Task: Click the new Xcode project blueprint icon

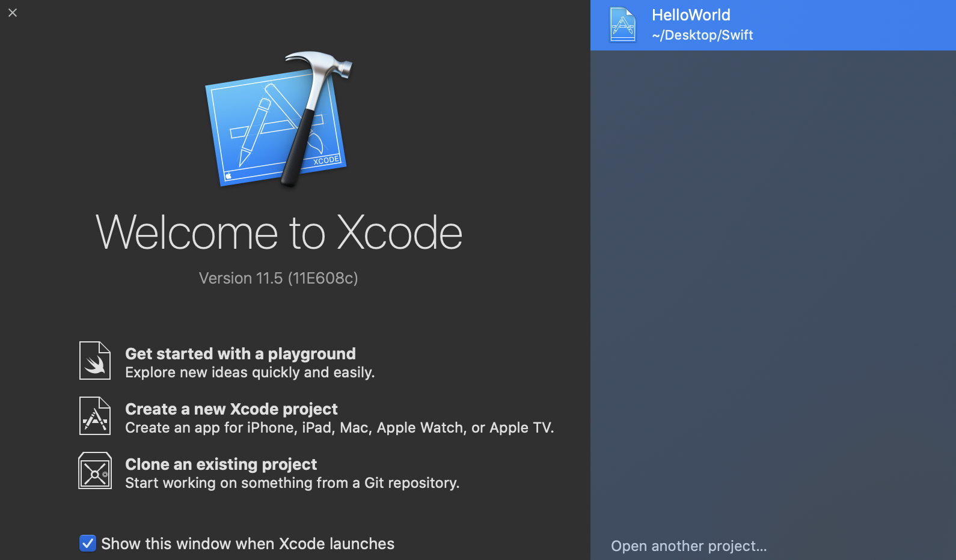Action: pos(95,416)
